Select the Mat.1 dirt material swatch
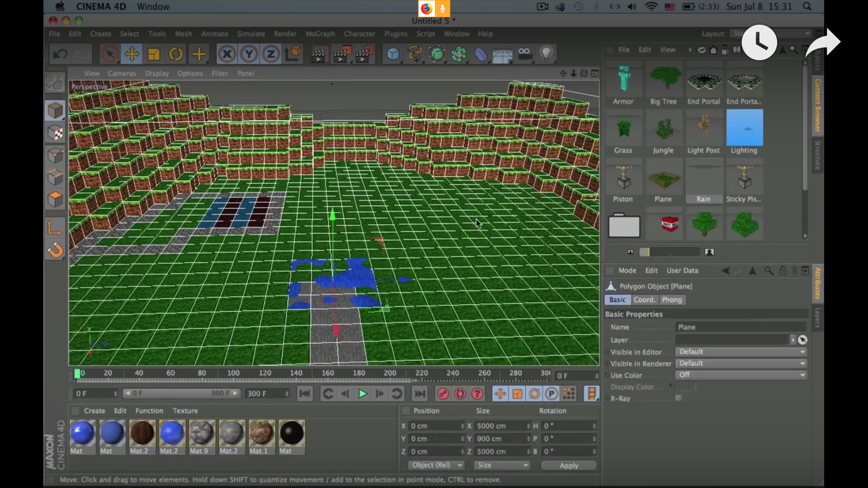 [x=261, y=433]
